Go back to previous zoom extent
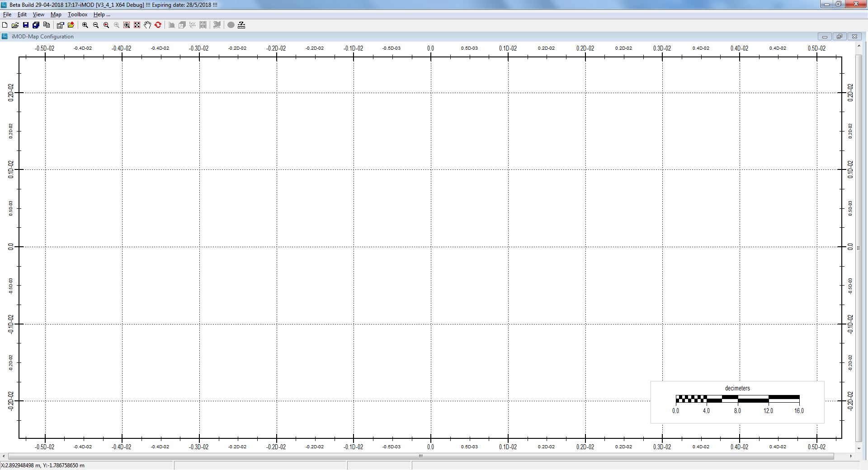 106,25
